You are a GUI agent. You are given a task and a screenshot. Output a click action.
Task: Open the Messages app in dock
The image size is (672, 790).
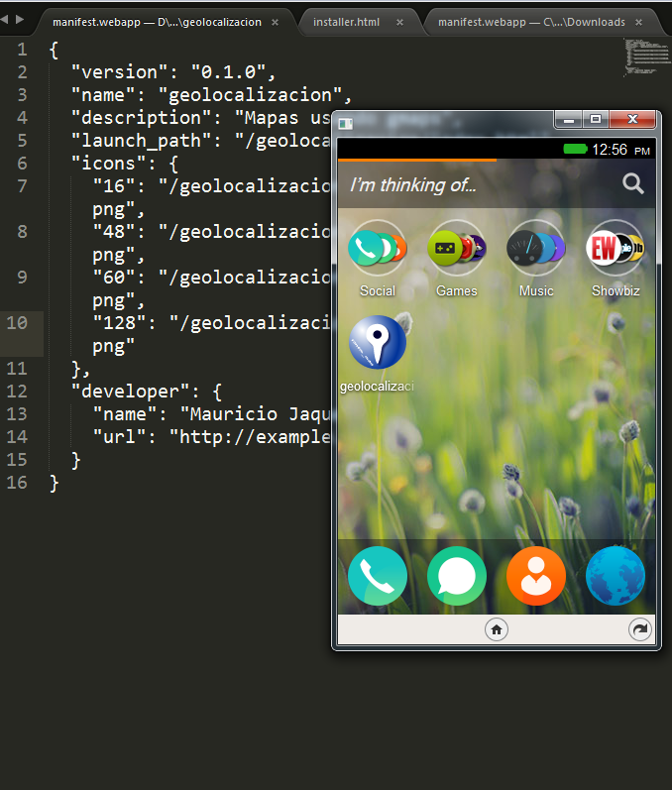pos(456,576)
